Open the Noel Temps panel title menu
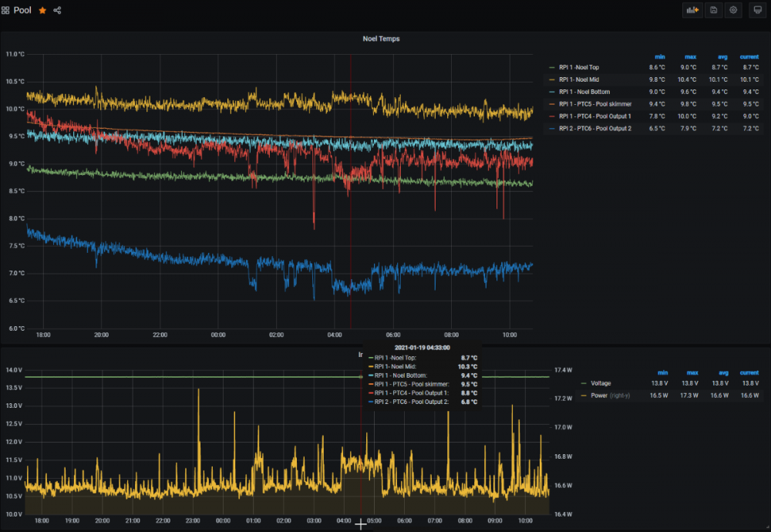Image resolution: width=771 pixels, height=532 pixels. tap(381, 39)
